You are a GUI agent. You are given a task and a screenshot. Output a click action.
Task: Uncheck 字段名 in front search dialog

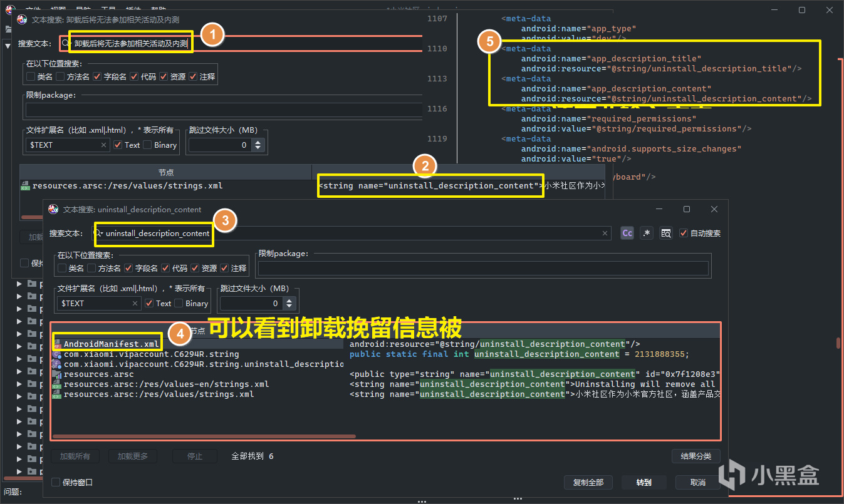128,268
